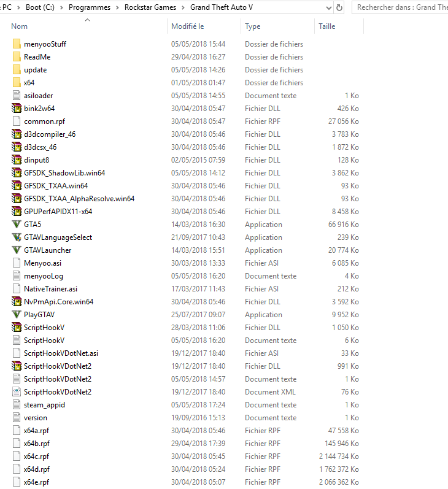Open the menyooStuff folder icon
The height and width of the screenshot is (489, 448).
17,44
